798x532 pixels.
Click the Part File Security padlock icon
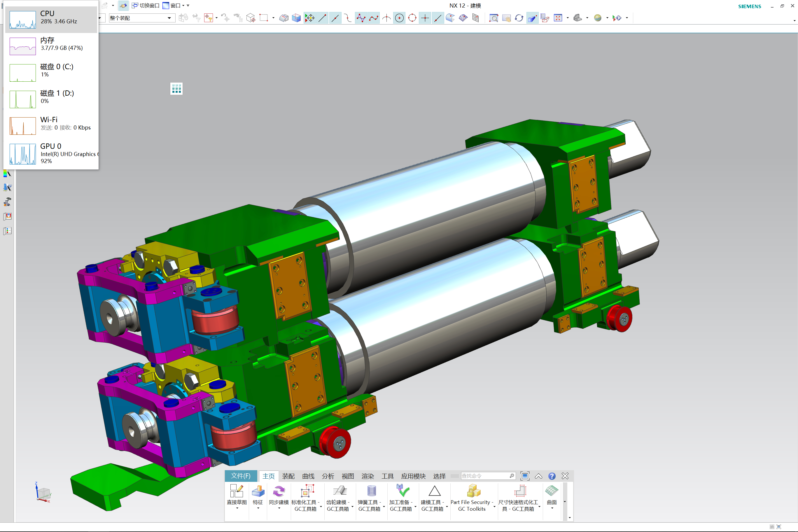473,491
